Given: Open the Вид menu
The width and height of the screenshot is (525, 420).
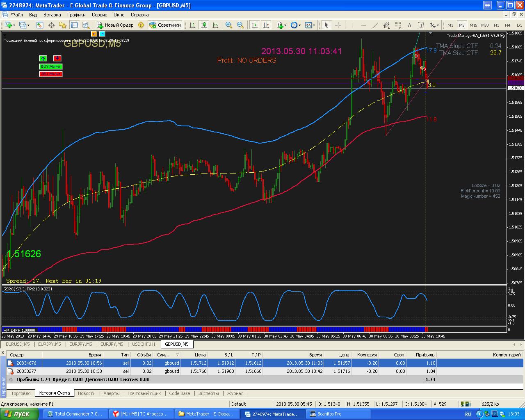Looking at the screenshot, I should (x=33, y=15).
